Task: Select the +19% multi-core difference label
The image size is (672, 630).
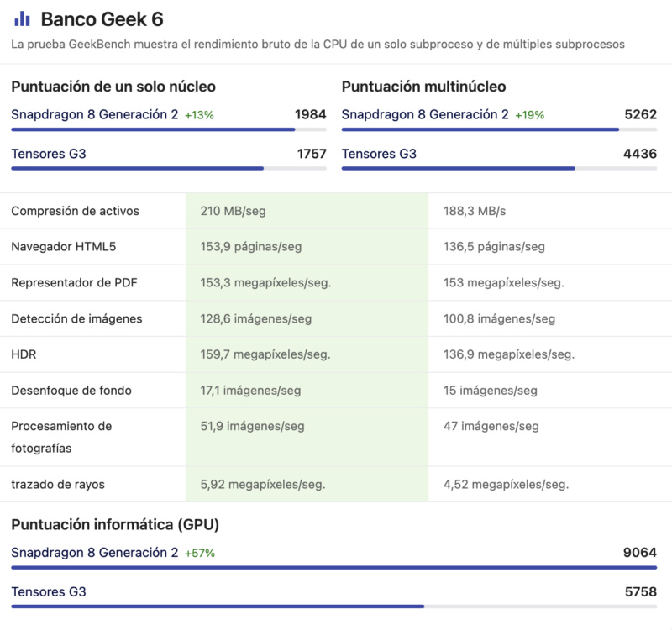Action: click(x=530, y=115)
